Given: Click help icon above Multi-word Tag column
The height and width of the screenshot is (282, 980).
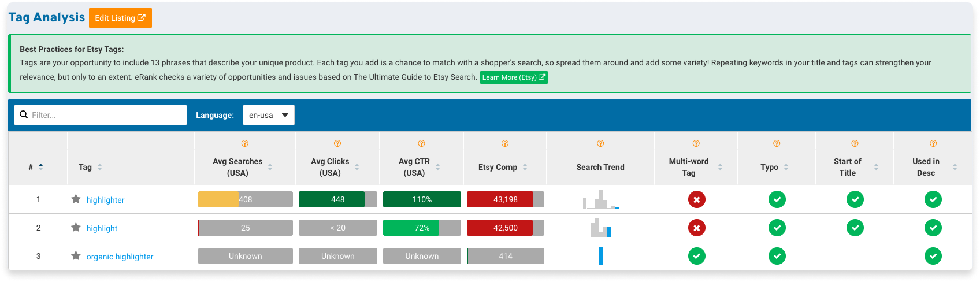Looking at the screenshot, I should click(696, 143).
